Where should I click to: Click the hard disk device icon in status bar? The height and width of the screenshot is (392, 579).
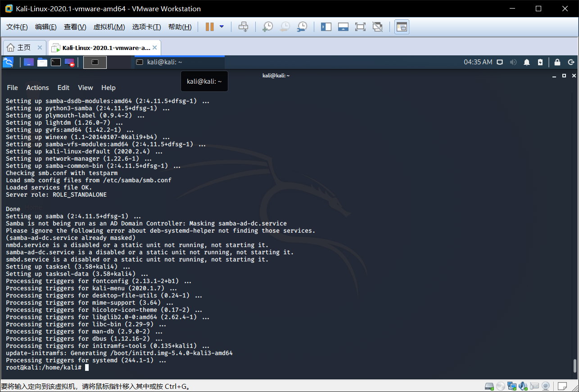click(489, 386)
